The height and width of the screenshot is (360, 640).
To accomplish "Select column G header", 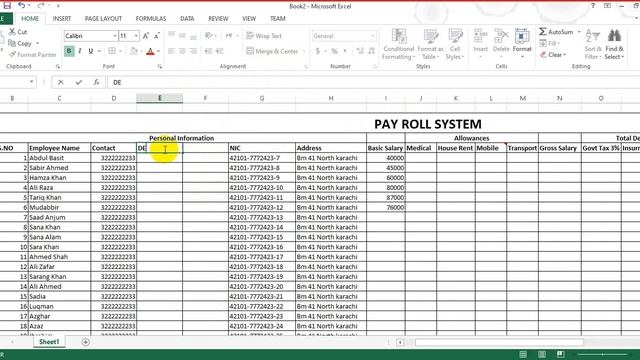I will pos(262,98).
